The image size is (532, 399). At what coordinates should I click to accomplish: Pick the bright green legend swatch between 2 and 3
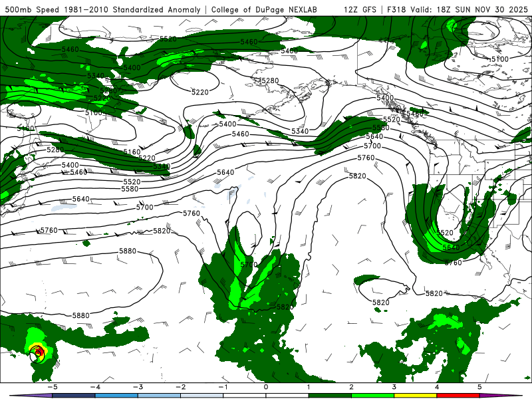372,396
